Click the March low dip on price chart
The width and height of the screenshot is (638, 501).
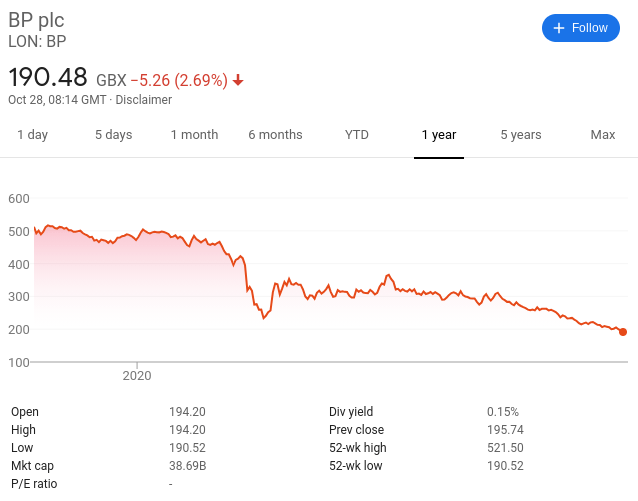pyautogui.click(x=264, y=317)
